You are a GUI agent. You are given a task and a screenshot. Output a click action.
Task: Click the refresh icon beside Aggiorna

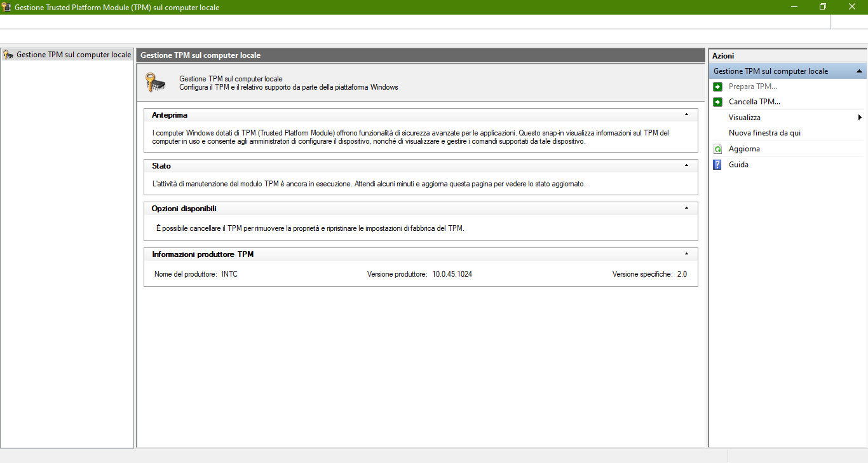point(717,149)
